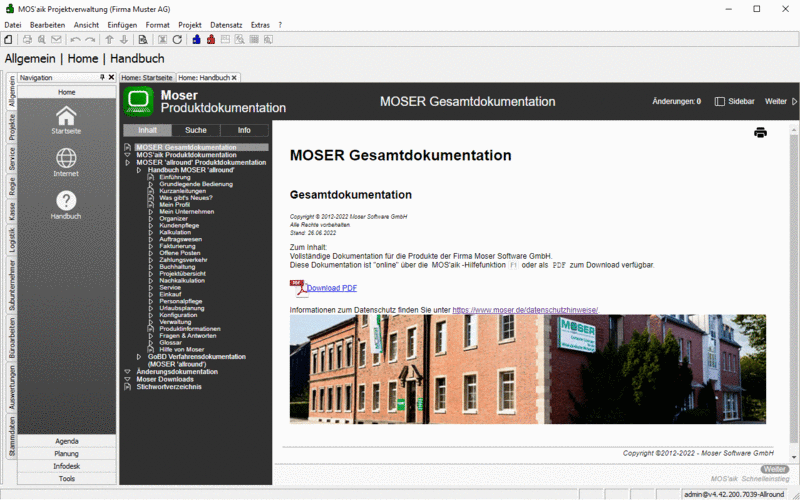Open the Internet globe icon
800x500 pixels.
pos(66,158)
